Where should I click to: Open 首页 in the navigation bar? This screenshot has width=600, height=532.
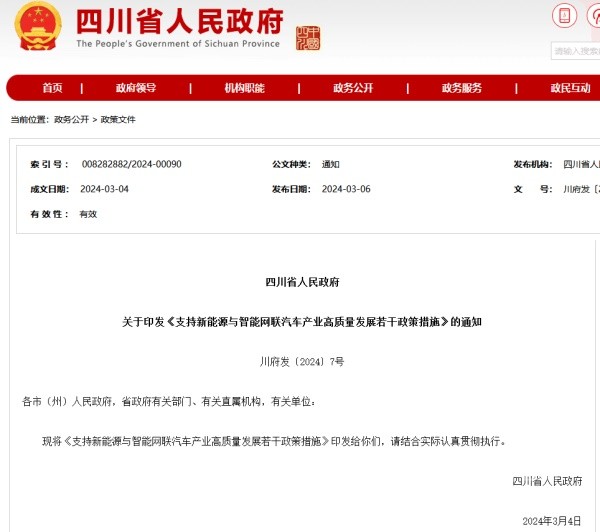(52, 88)
